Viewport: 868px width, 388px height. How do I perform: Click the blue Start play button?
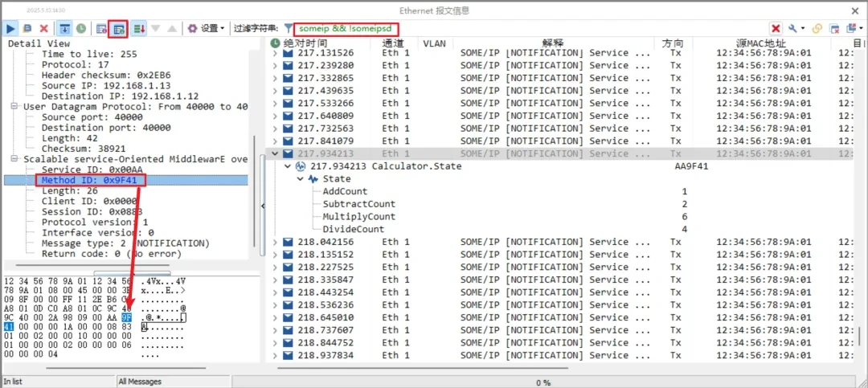[x=10, y=28]
